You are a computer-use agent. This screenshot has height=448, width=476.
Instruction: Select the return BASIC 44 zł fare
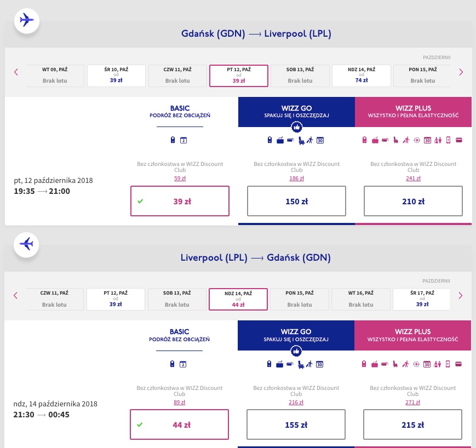[x=180, y=424]
